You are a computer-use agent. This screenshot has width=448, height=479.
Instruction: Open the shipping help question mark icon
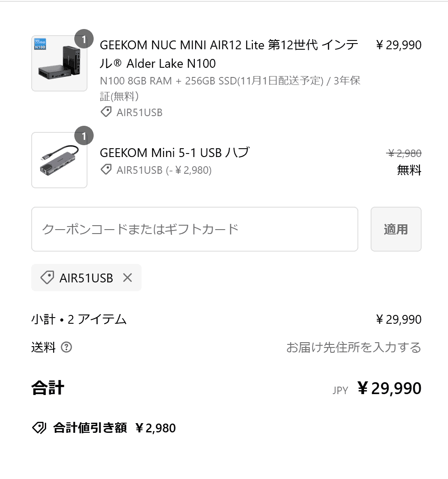coord(66,347)
